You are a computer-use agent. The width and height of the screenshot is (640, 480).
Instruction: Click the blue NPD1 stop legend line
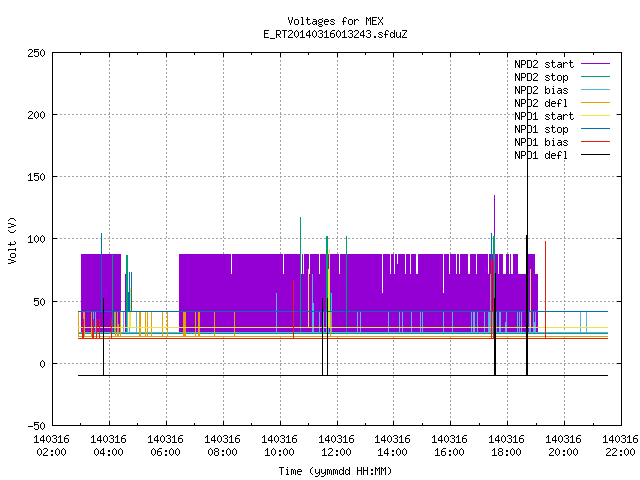point(595,129)
